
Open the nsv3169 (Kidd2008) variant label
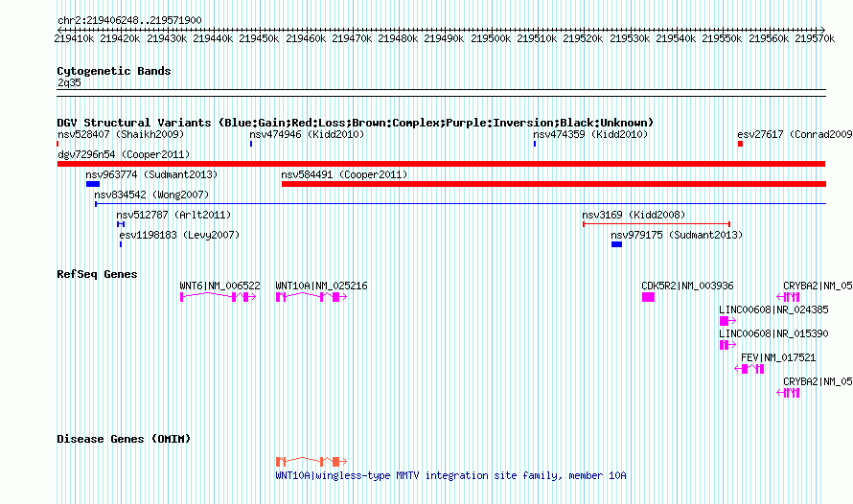[634, 215]
